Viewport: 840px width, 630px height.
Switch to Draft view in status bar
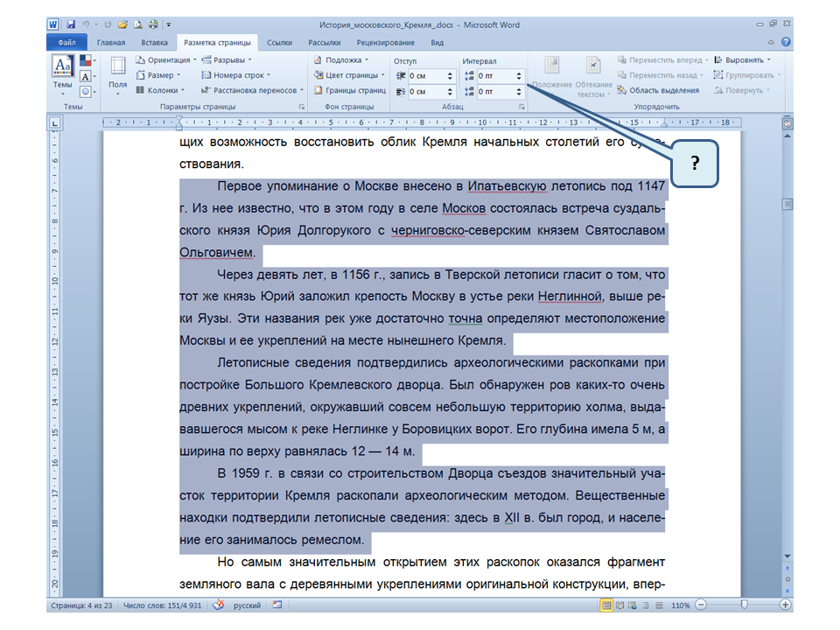click(x=659, y=605)
